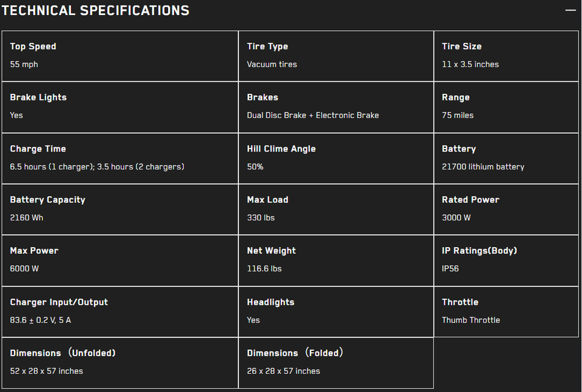This screenshot has width=582, height=392.
Task: Click the Charger Input/Output cell
Action: (x=120, y=311)
